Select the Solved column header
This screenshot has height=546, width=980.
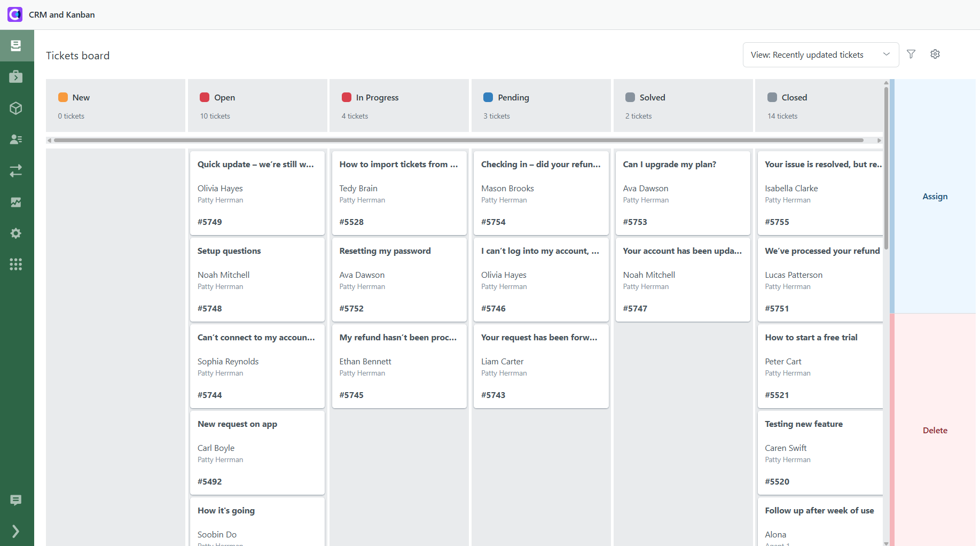(683, 105)
